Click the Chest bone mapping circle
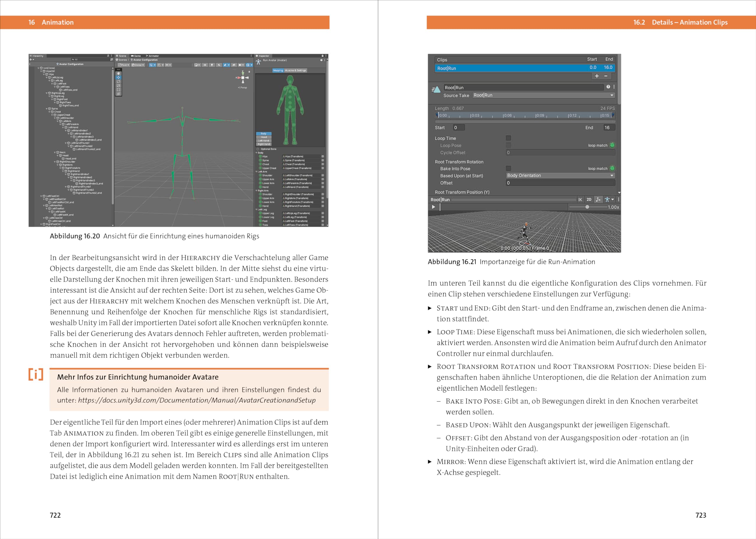The height and width of the screenshot is (539, 756). pos(261,164)
